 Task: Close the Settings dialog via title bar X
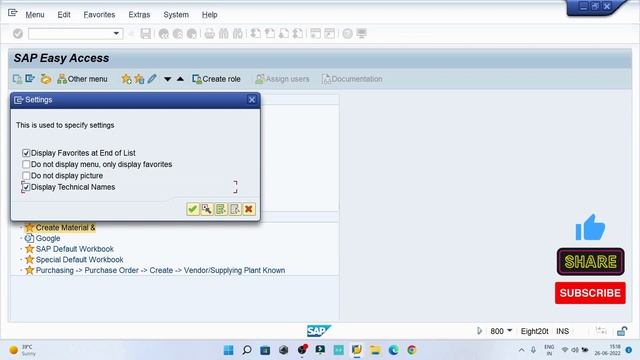pos(252,100)
